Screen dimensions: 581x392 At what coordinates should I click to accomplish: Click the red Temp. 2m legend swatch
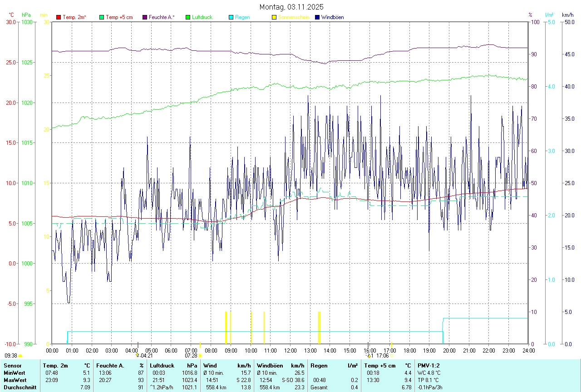(59, 17)
